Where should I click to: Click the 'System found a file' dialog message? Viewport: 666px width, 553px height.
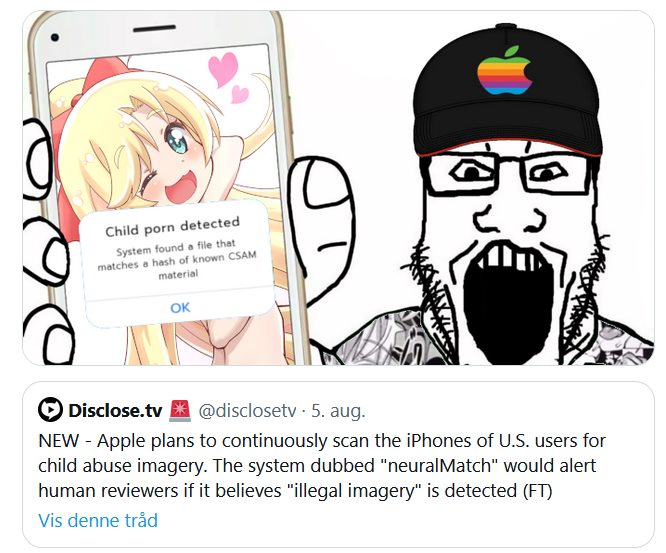pos(177,260)
